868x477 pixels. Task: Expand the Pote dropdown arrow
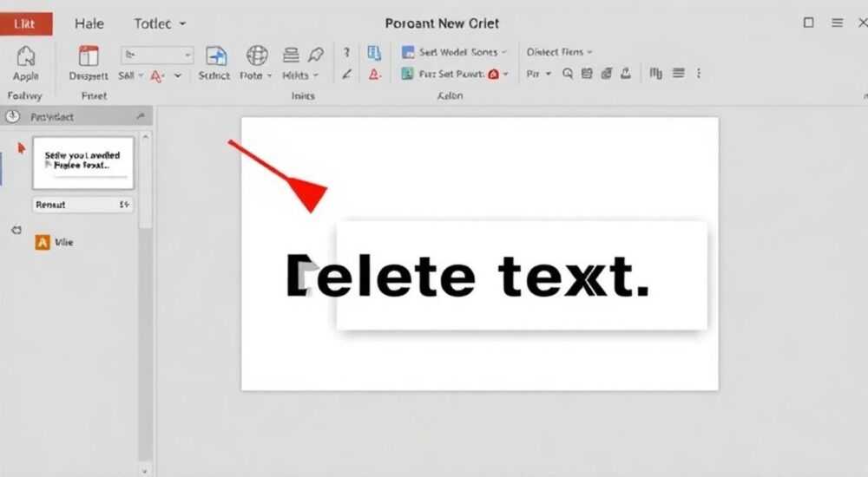270,75
